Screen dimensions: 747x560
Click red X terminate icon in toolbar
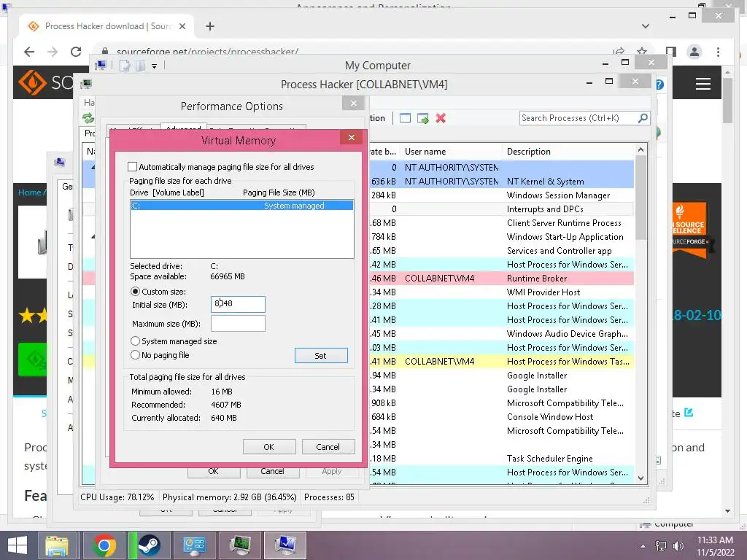[441, 118]
